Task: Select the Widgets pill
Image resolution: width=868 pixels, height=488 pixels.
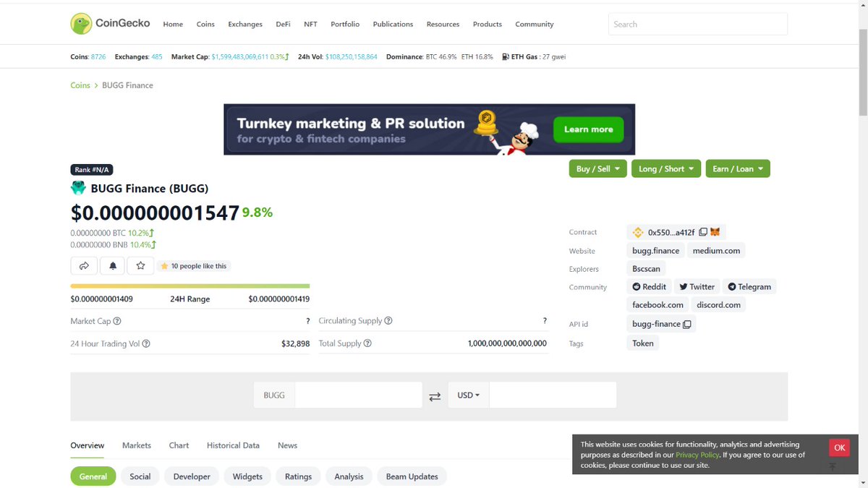Action: point(247,476)
